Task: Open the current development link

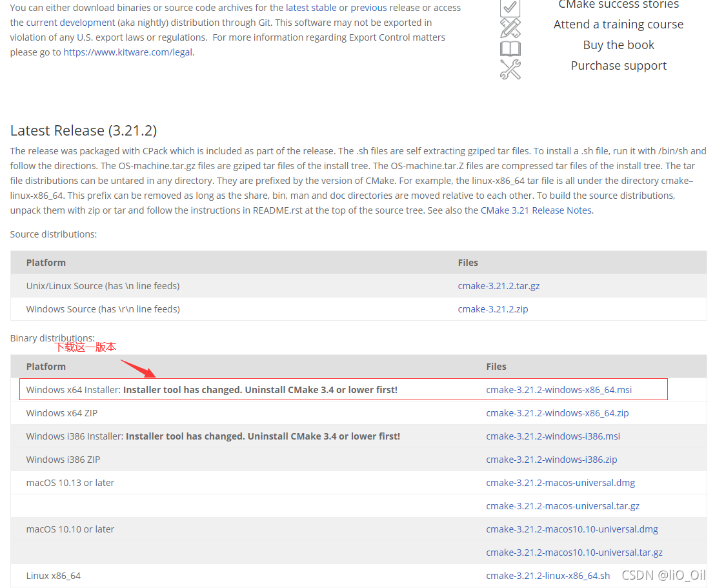Action: pos(71,23)
